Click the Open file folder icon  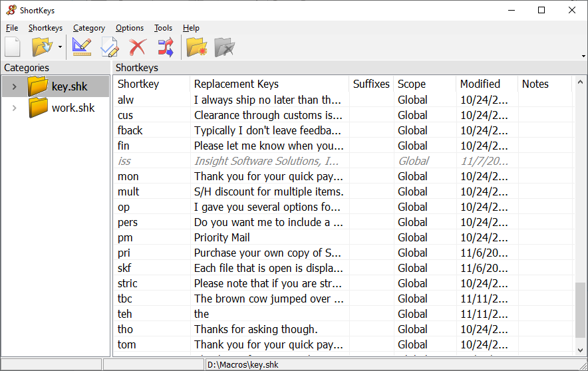[x=42, y=47]
